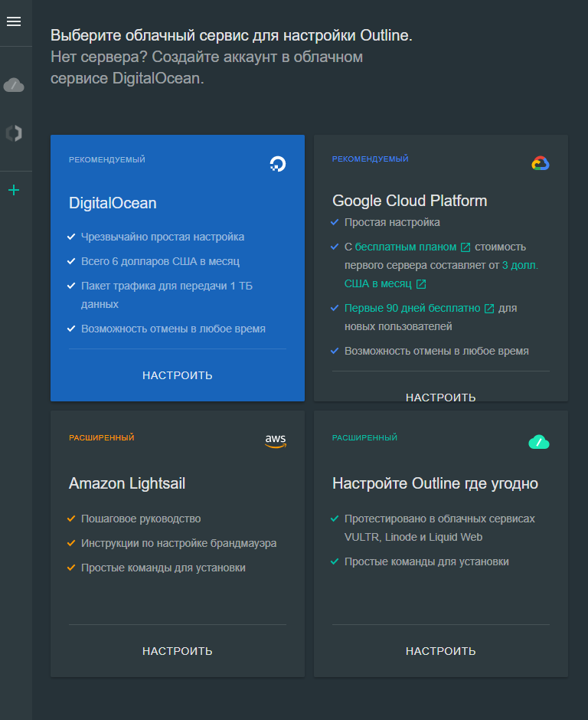Click orange РАСШИРЕННЫЙ label on Amazon card
The height and width of the screenshot is (720, 588).
point(101,437)
